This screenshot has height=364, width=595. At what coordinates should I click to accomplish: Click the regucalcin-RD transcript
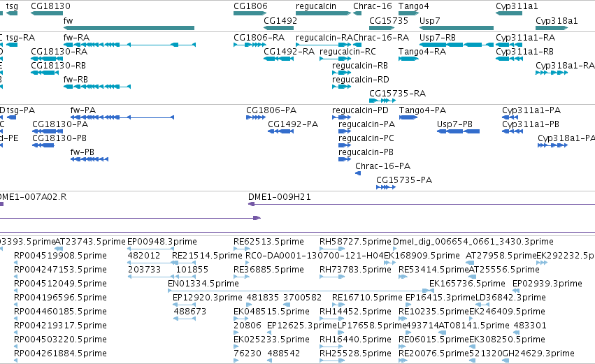[x=341, y=87]
